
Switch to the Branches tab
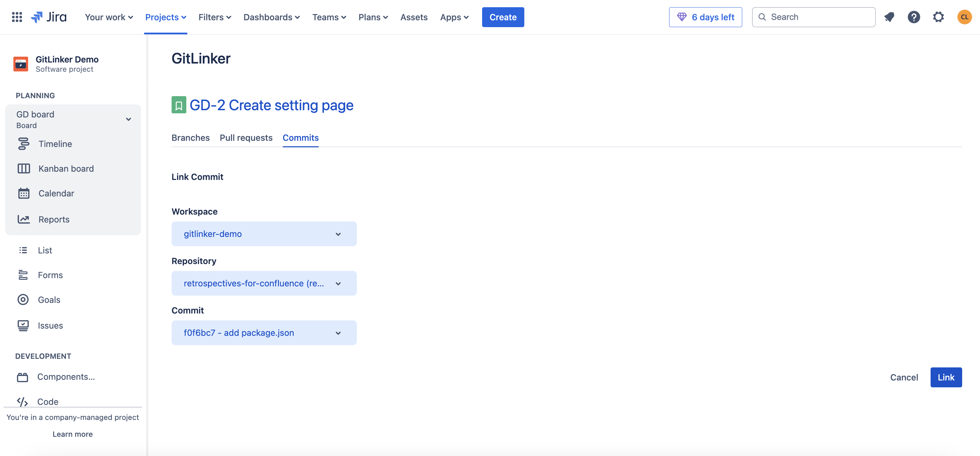click(190, 138)
